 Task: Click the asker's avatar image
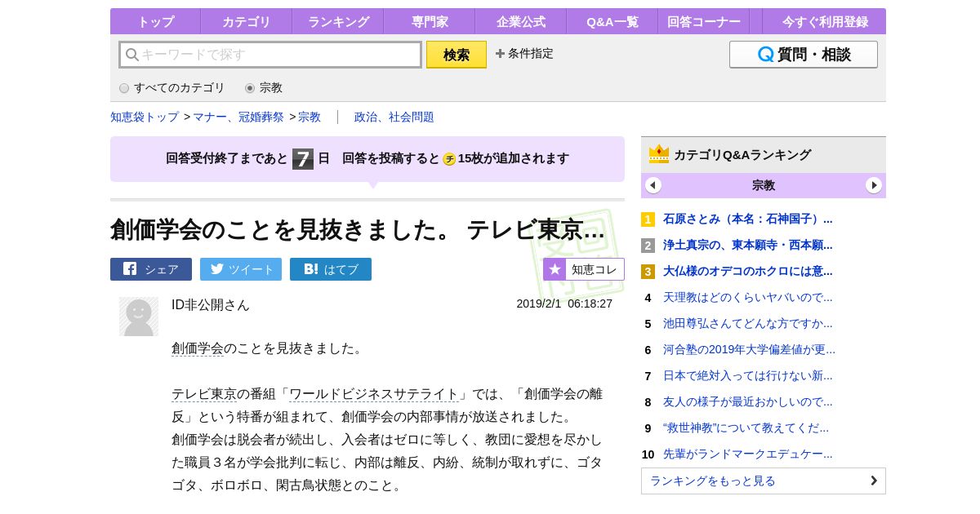click(x=139, y=317)
